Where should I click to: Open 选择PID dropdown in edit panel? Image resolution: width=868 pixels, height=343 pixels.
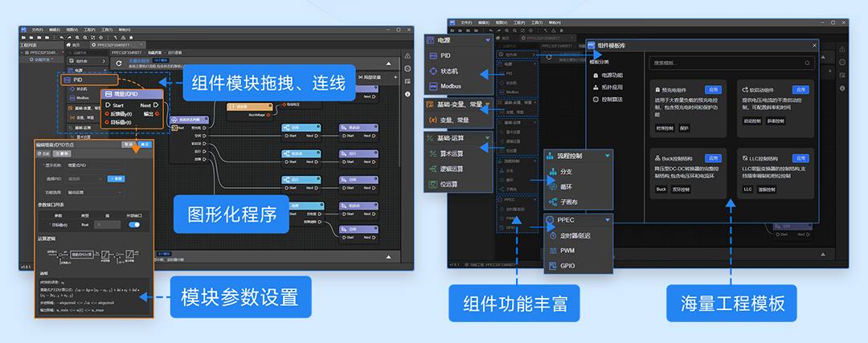pos(84,179)
